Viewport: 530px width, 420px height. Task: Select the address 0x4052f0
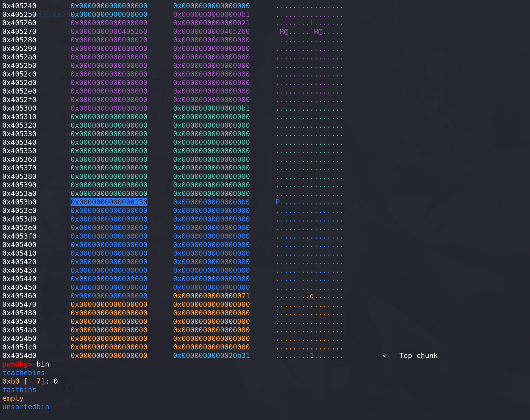click(19, 100)
